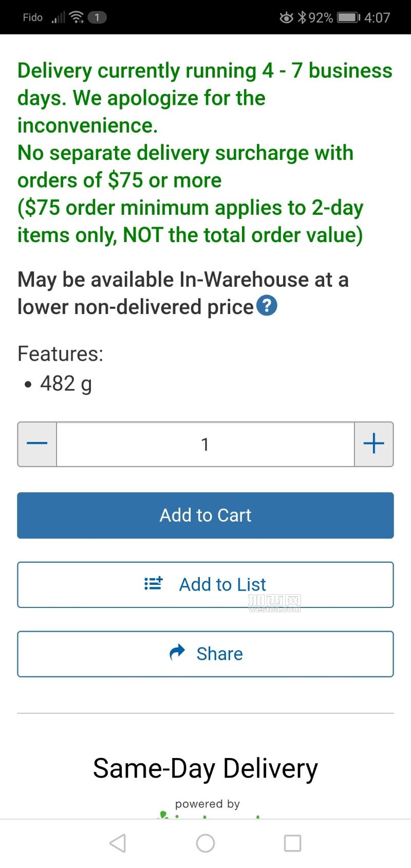
Task: Tap the list icon in Add to List
Action: (x=154, y=583)
